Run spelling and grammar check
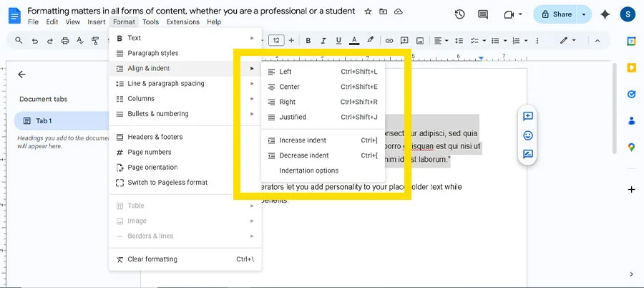 (x=80, y=40)
